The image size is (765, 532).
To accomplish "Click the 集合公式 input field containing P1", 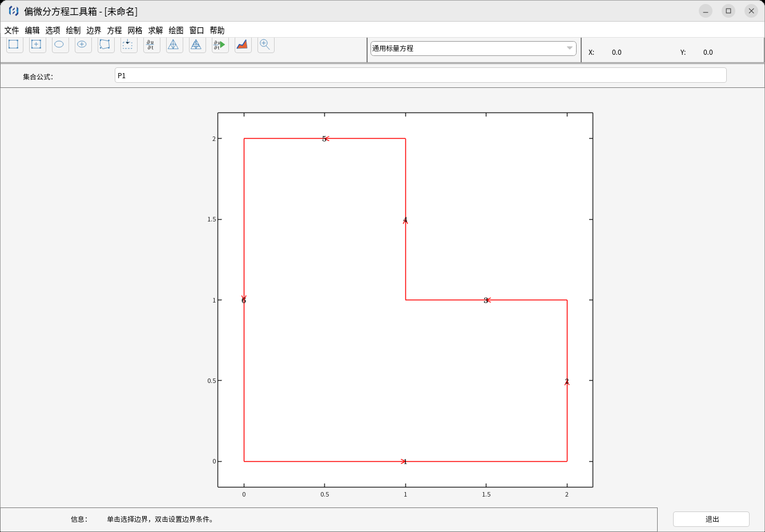I will (420, 75).
